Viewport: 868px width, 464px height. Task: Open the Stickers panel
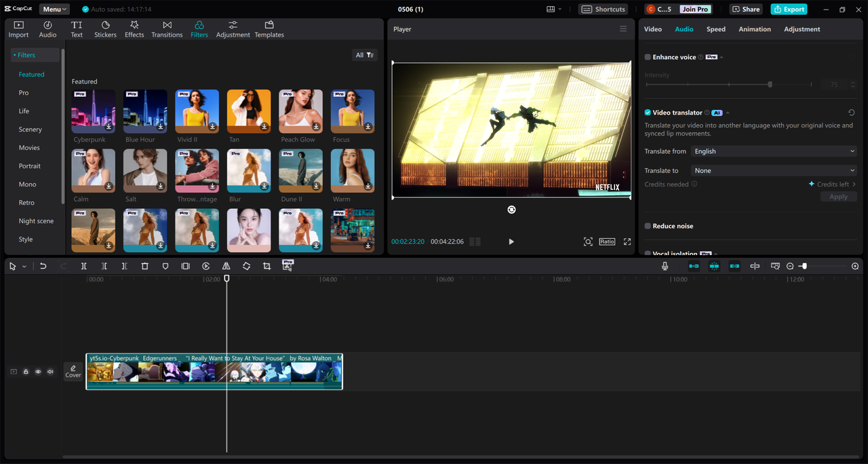click(105, 29)
